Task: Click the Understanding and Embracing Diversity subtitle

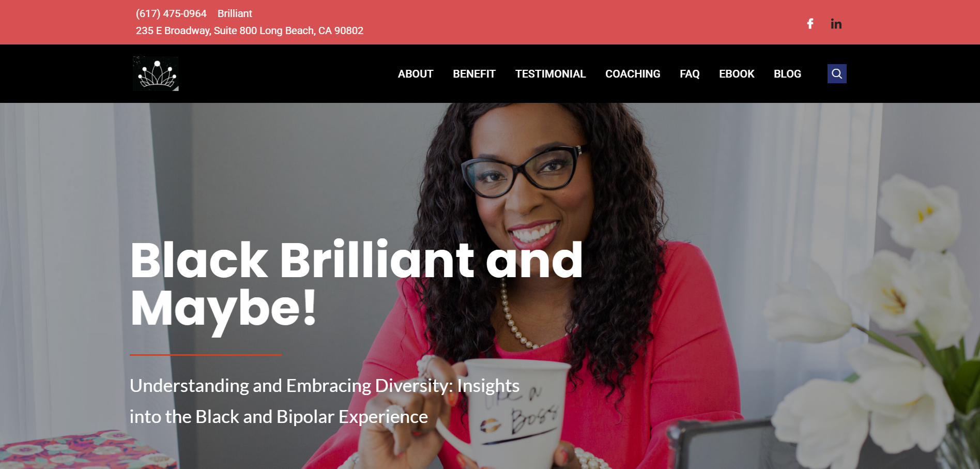Action: (x=325, y=401)
